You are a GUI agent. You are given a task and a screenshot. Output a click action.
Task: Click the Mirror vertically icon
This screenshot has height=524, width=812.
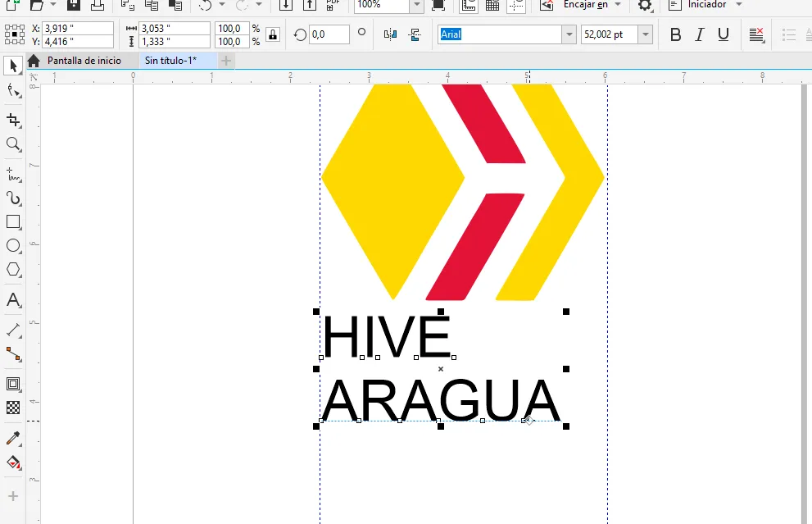[415, 34]
